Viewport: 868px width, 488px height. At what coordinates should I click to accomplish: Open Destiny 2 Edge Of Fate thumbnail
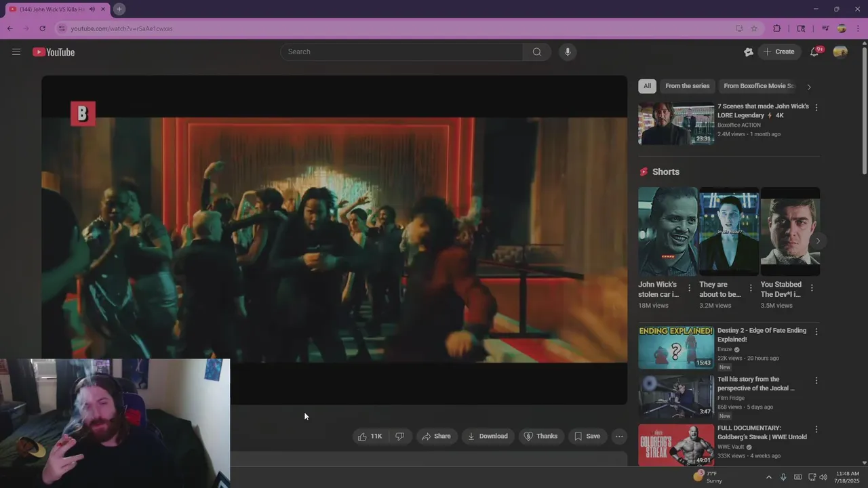pos(676,348)
